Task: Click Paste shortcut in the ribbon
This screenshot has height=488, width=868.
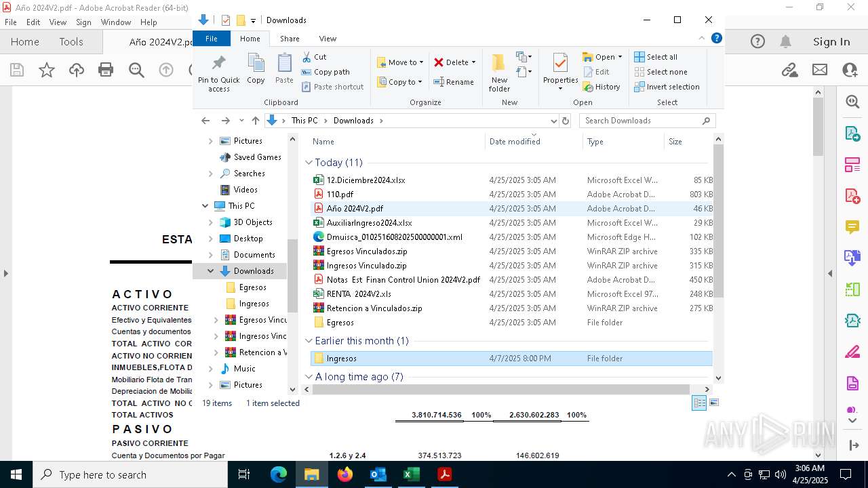Action: tap(333, 87)
